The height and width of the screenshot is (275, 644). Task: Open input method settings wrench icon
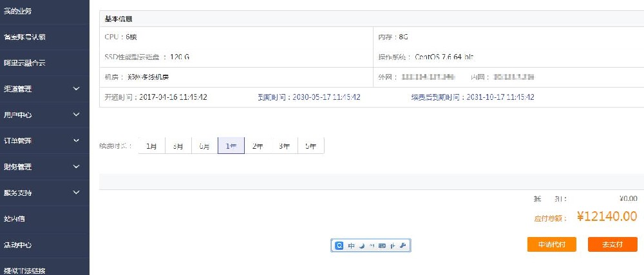403,245
